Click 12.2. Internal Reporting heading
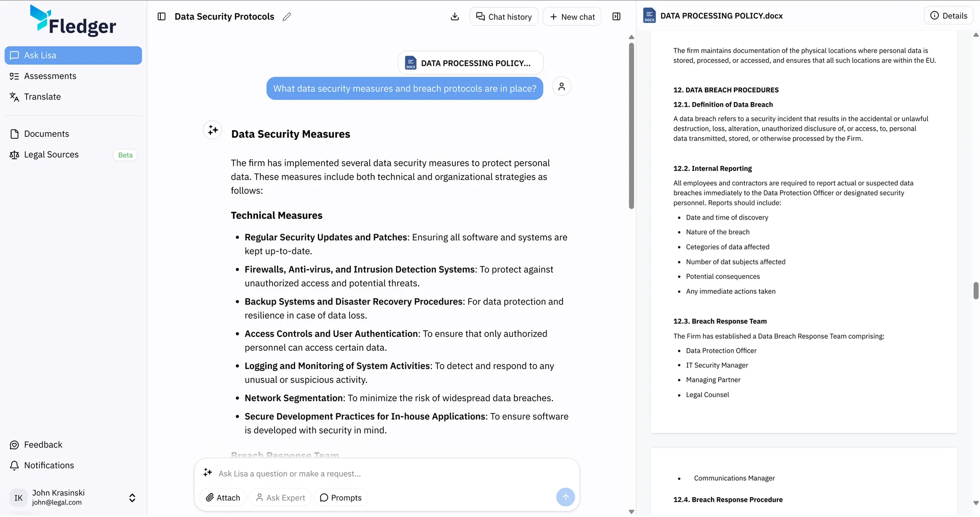980x517 pixels. [712, 168]
